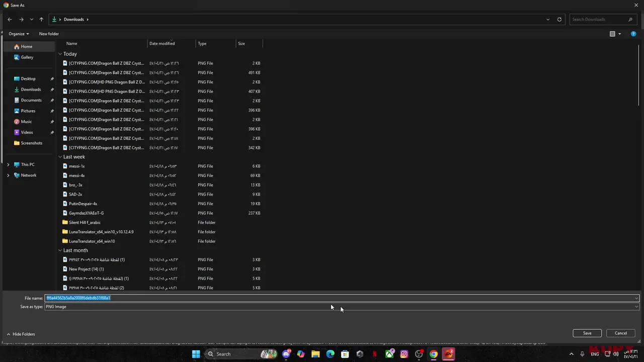Open Desktop quick access folder

coord(28,78)
